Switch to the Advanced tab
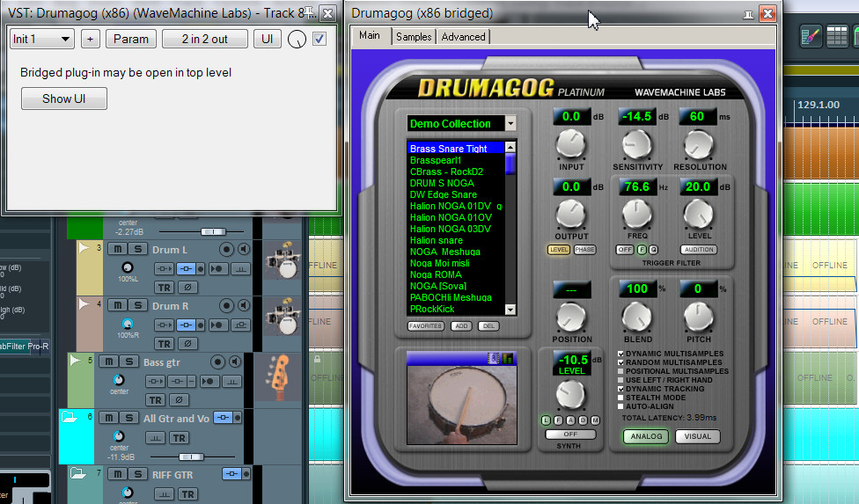 [464, 37]
